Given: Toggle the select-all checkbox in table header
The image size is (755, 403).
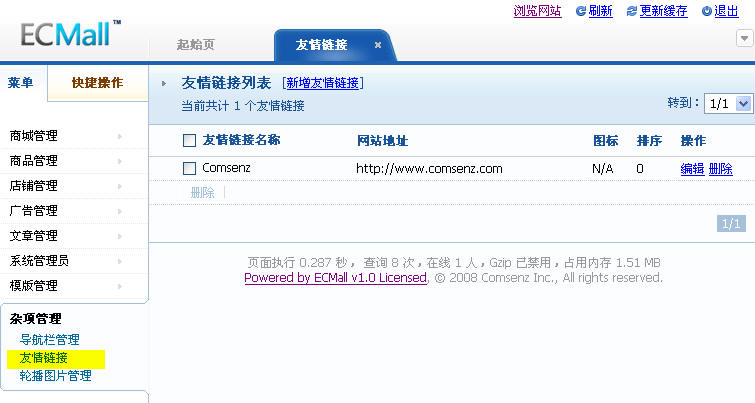Looking at the screenshot, I should (x=189, y=141).
